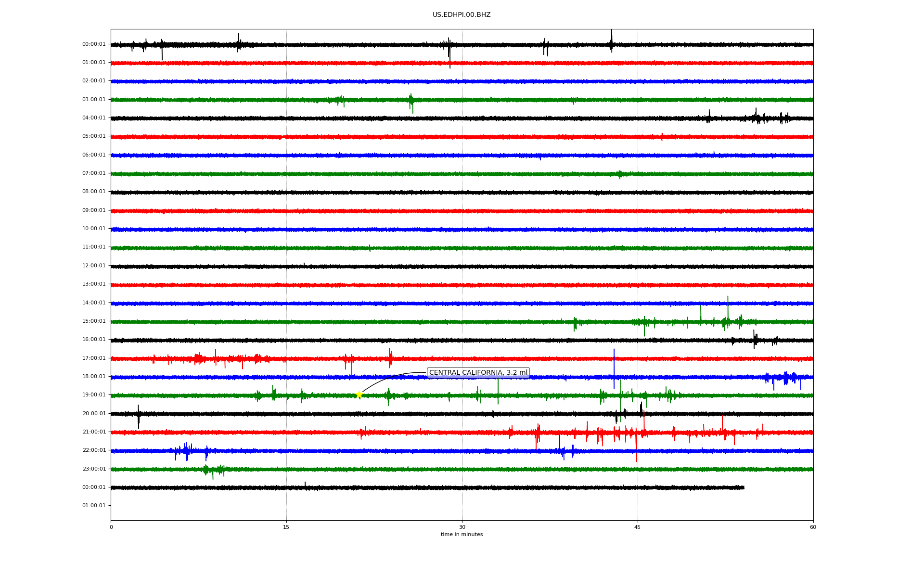Select the 14:00:01 time label
Image resolution: width=924 pixels, height=578 pixels.
[94, 303]
